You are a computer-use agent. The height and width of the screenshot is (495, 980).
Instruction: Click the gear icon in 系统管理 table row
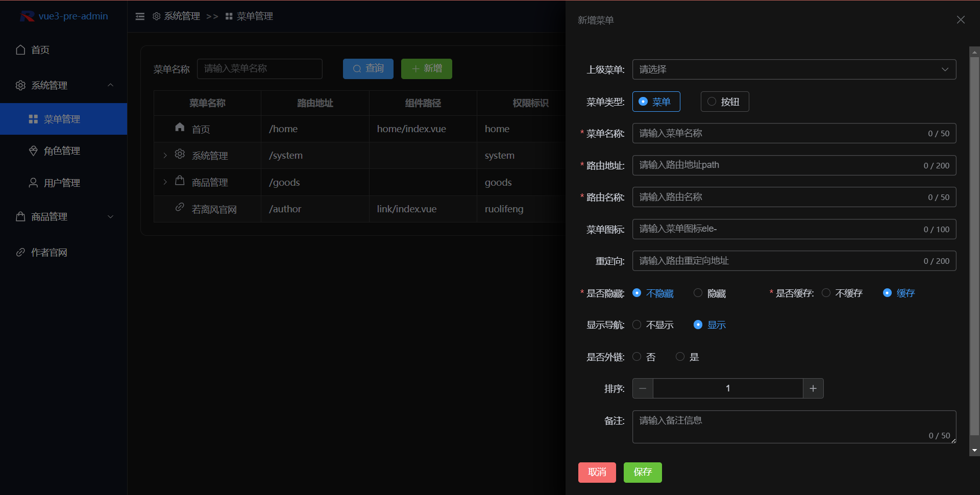click(x=180, y=154)
